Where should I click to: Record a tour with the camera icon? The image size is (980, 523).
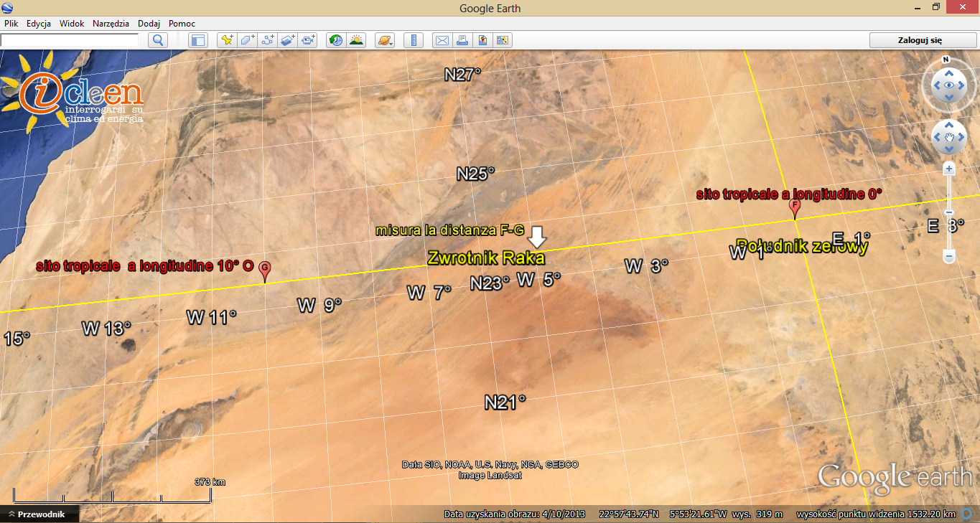308,40
